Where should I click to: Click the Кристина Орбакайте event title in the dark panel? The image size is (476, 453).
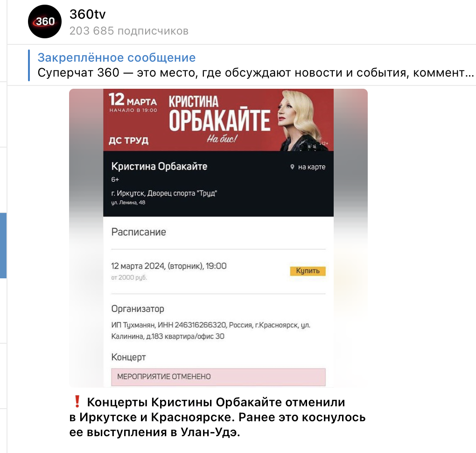(x=159, y=166)
